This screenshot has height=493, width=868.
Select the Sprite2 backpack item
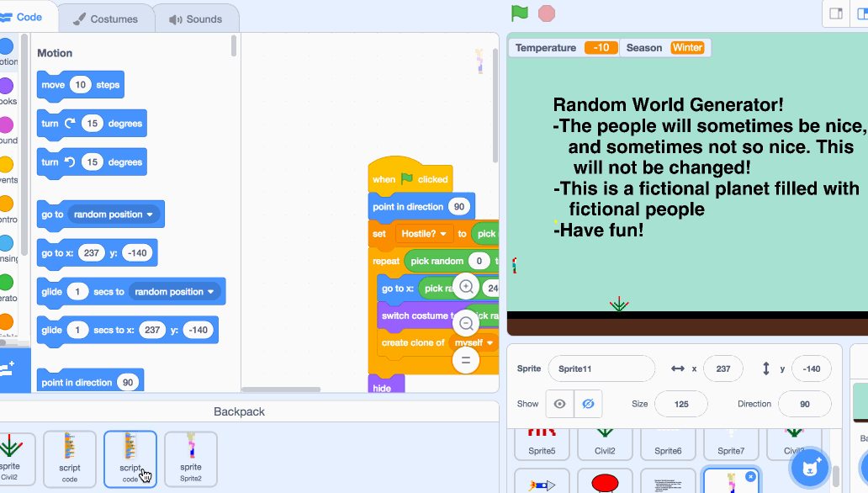point(190,459)
